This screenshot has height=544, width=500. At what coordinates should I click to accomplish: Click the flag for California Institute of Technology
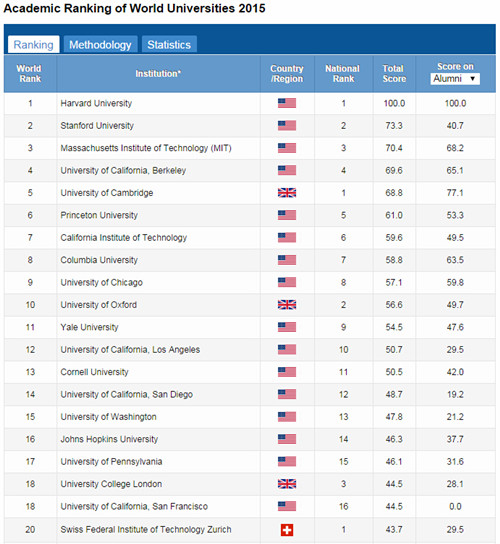pyautogui.click(x=287, y=238)
